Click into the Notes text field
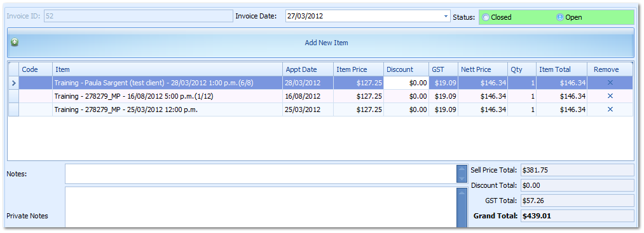Image resolution: width=644 pixels, height=233 pixels. [x=261, y=174]
